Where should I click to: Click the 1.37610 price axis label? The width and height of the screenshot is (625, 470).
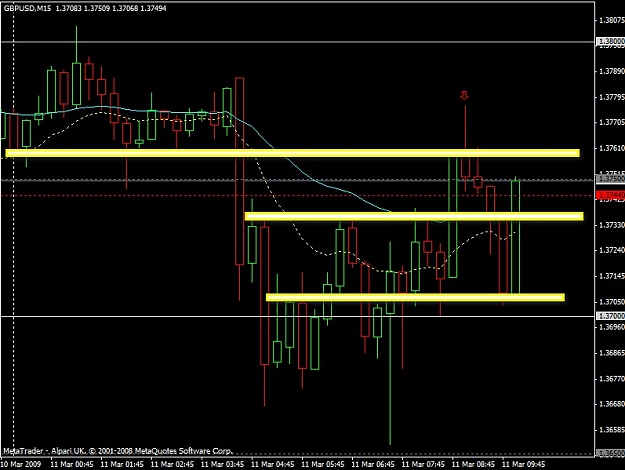coord(612,148)
